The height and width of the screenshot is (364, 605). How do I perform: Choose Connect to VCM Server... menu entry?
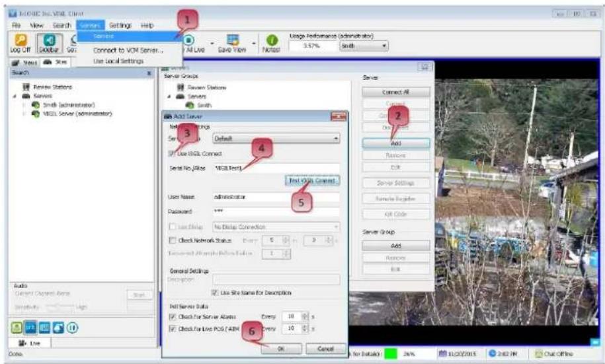click(x=128, y=50)
